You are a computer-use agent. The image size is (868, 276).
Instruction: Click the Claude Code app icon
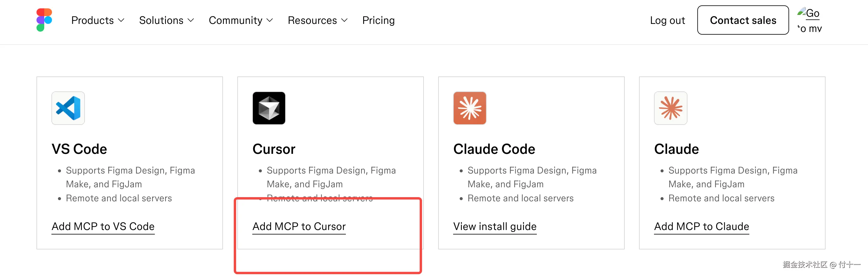coord(470,108)
